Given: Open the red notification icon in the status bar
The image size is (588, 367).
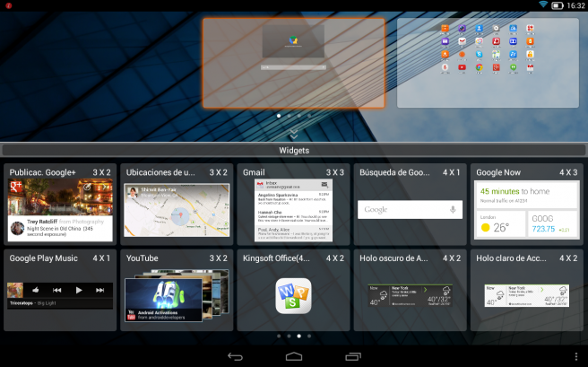Looking at the screenshot, I should tap(9, 5).
